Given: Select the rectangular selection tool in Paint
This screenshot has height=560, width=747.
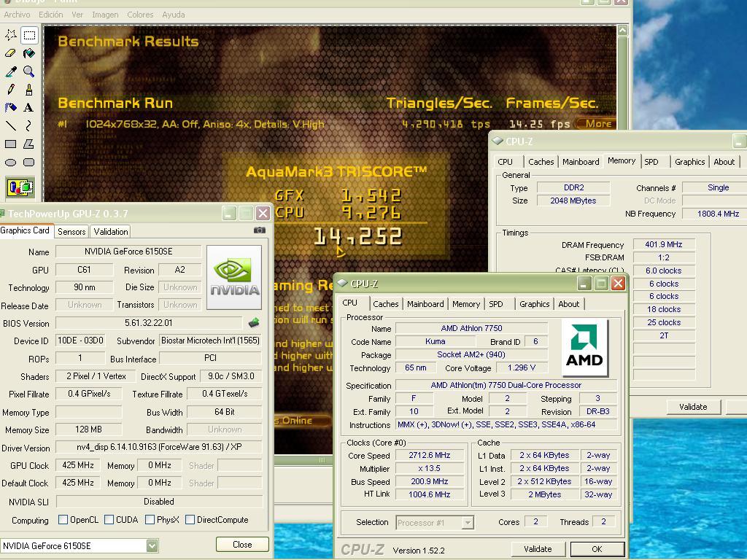Looking at the screenshot, I should [x=29, y=35].
